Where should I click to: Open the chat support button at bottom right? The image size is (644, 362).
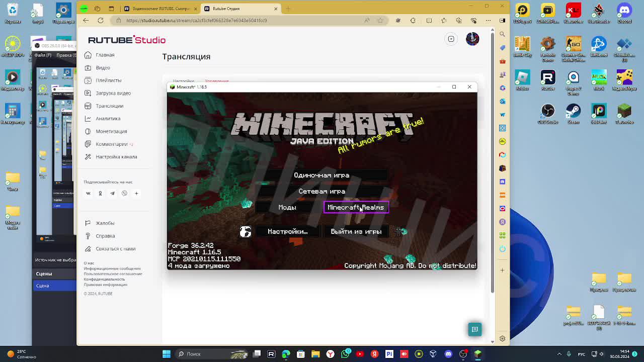click(x=475, y=329)
